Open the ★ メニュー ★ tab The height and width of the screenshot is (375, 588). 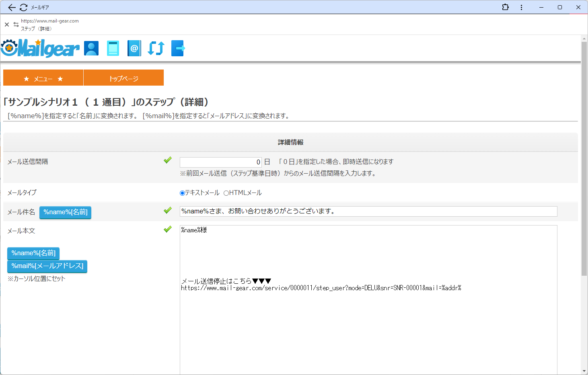pos(43,78)
